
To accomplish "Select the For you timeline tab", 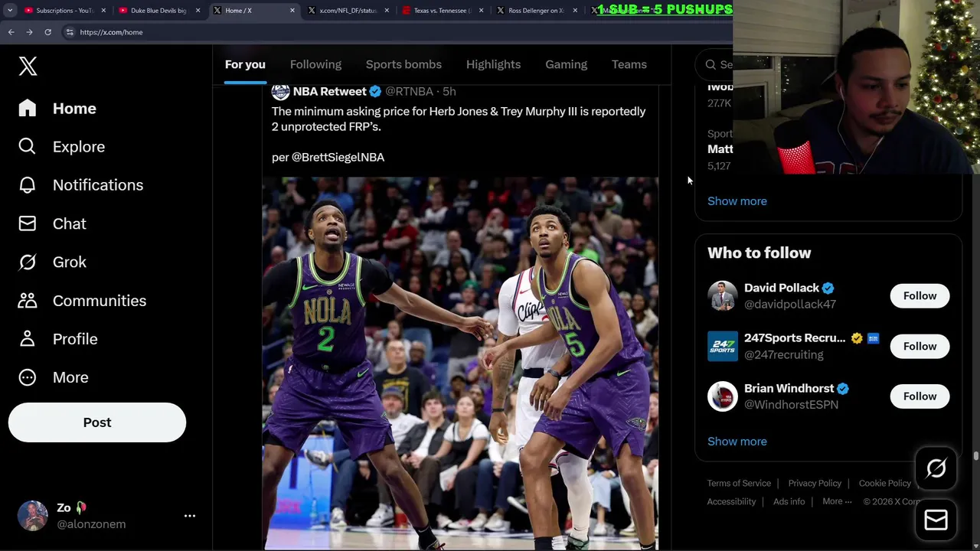I will [245, 64].
